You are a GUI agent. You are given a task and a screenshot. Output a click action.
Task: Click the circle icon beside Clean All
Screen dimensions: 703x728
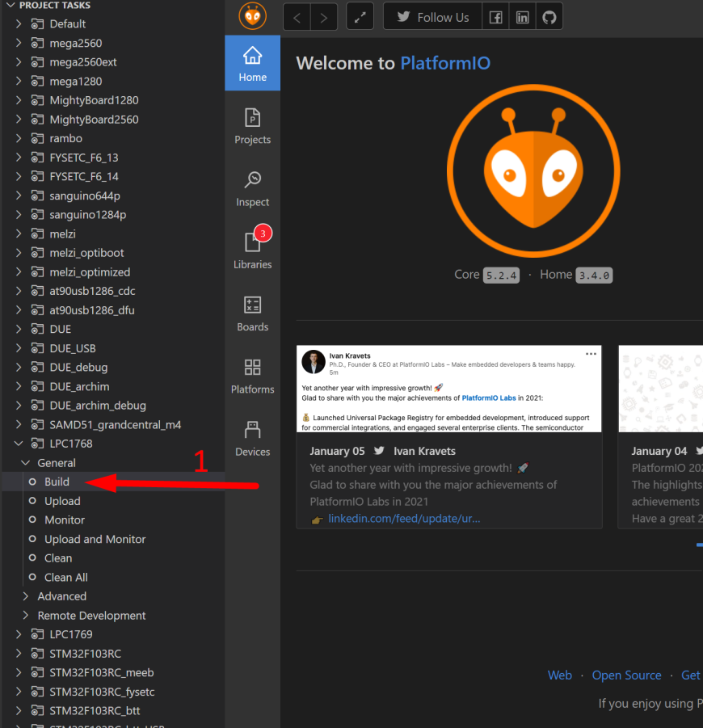pyautogui.click(x=32, y=577)
